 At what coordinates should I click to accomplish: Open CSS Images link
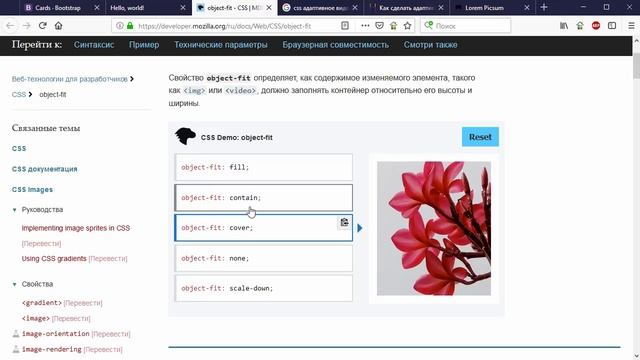pyautogui.click(x=32, y=189)
